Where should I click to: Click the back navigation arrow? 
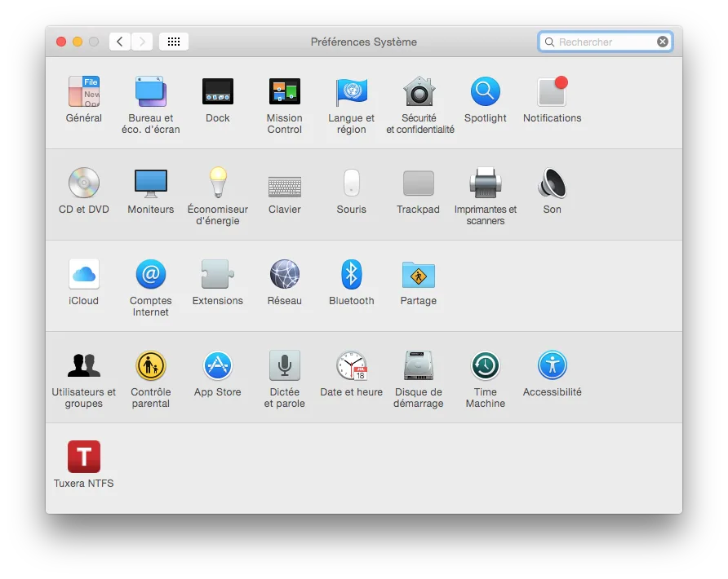coord(119,41)
